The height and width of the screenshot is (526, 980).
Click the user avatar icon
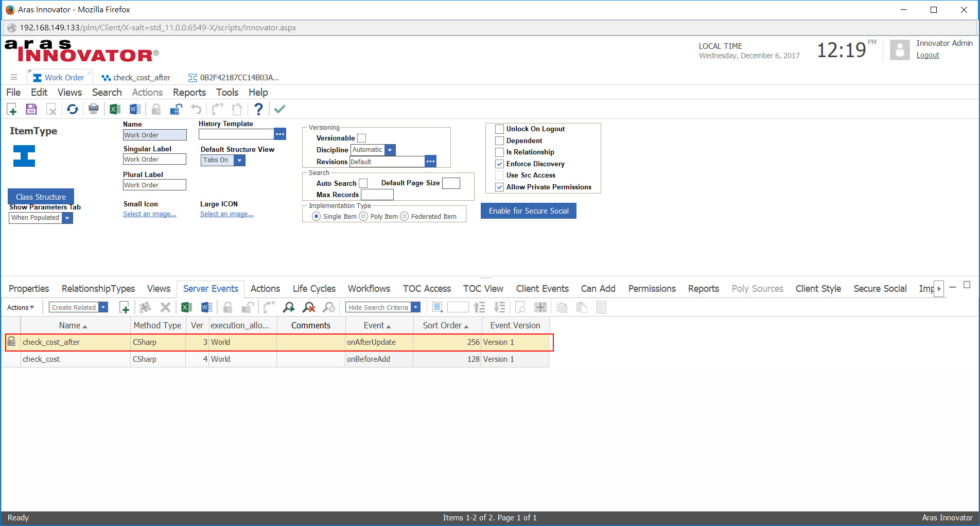pyautogui.click(x=900, y=50)
